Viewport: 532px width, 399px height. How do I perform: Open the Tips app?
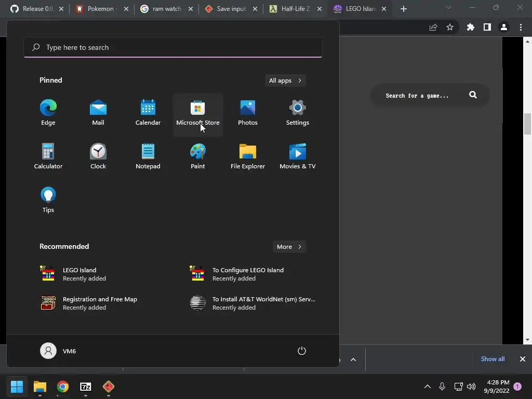tap(48, 200)
